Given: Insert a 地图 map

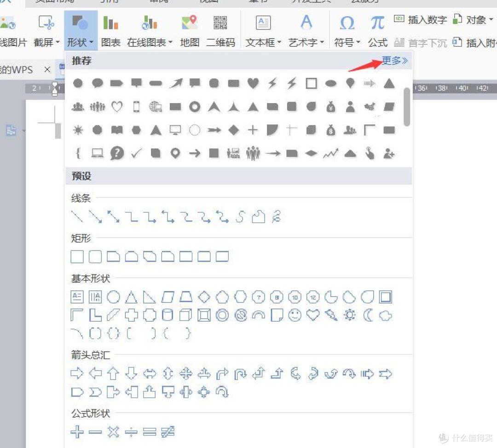Looking at the screenshot, I should 190,31.
